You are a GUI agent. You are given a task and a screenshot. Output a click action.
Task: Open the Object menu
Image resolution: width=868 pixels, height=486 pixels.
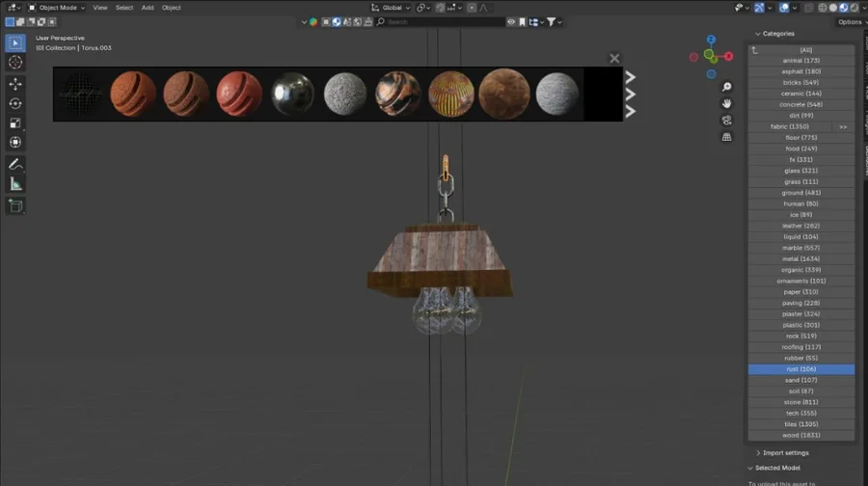(171, 8)
